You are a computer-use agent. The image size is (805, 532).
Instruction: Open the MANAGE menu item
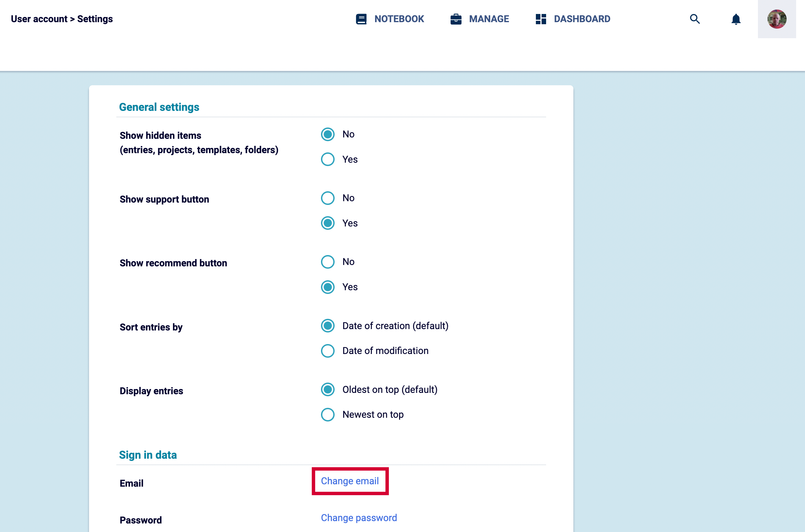(489, 19)
